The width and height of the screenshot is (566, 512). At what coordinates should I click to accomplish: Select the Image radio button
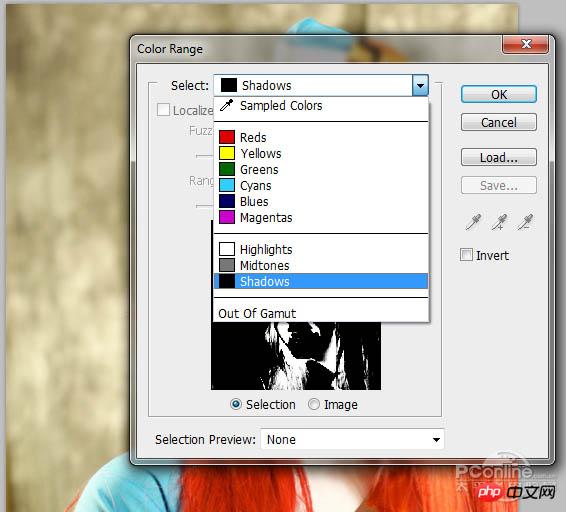314,404
